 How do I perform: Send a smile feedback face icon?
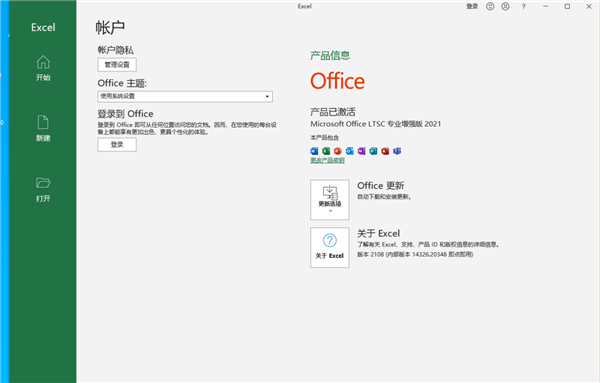coord(490,7)
